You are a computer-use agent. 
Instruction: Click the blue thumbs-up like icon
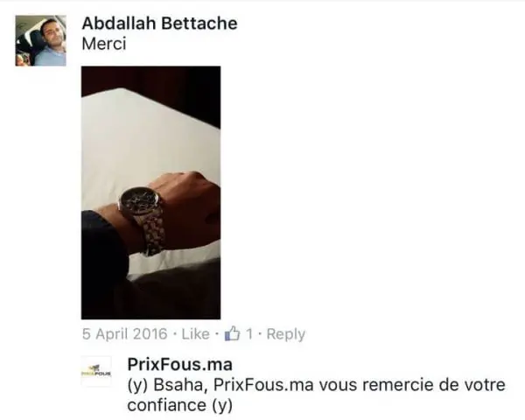coord(233,333)
